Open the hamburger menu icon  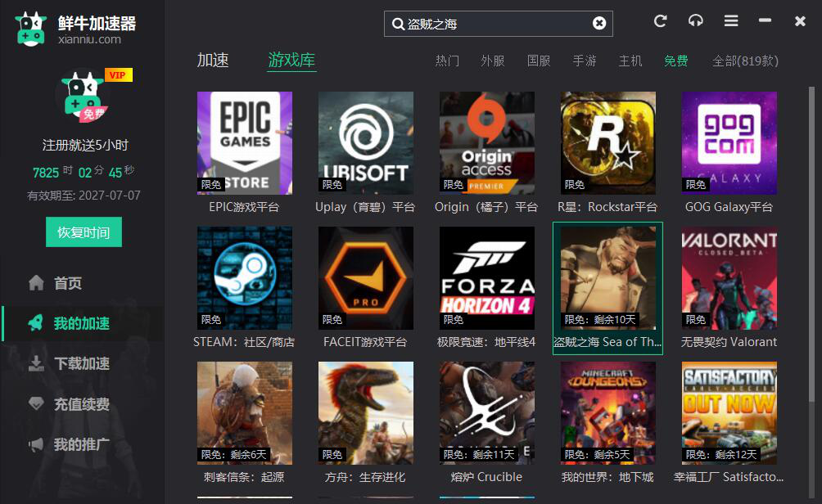tap(731, 21)
